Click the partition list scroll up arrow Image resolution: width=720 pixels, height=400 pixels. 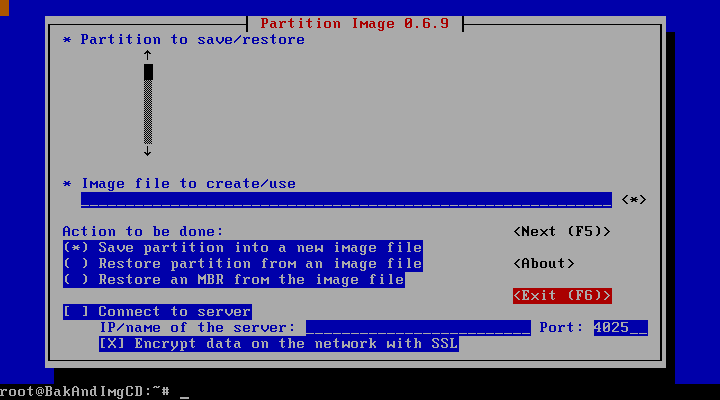click(147, 56)
